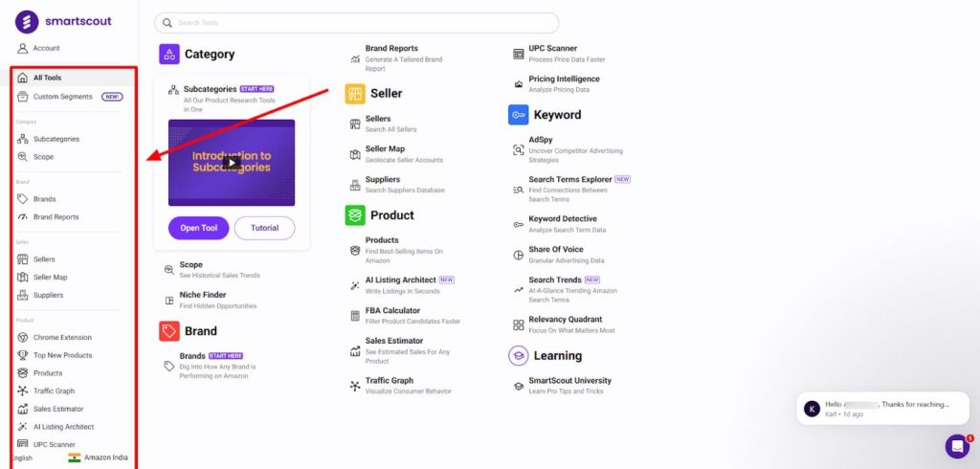Click in the Search Tools field
The width and height of the screenshot is (980, 469).
(x=356, y=23)
